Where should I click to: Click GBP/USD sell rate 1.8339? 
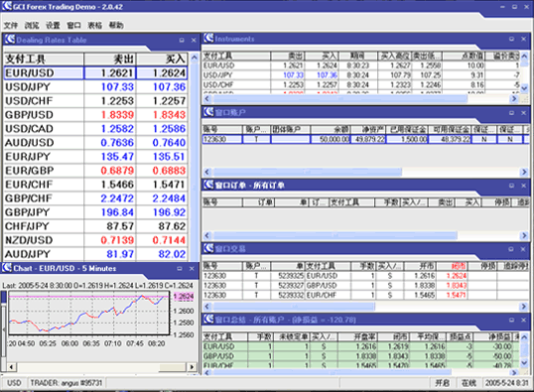(x=117, y=115)
